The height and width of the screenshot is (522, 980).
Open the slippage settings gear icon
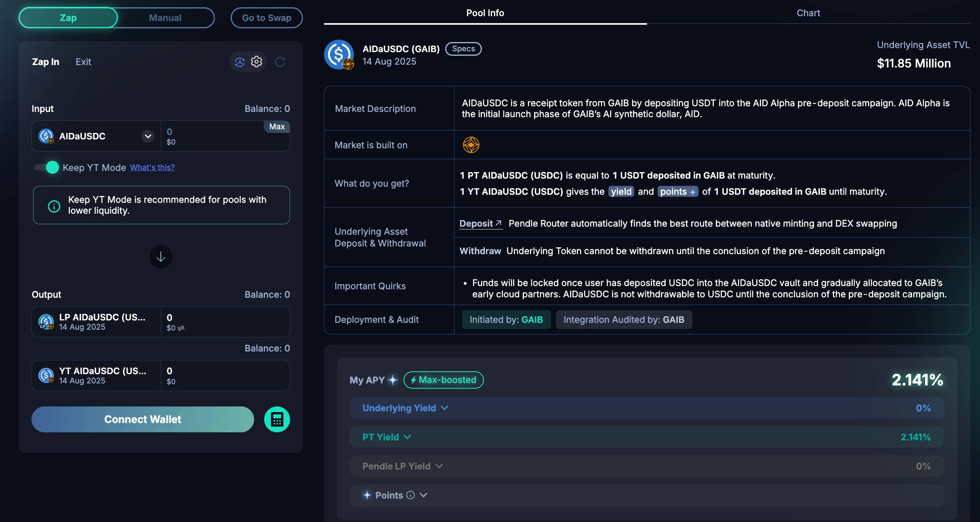coord(257,62)
